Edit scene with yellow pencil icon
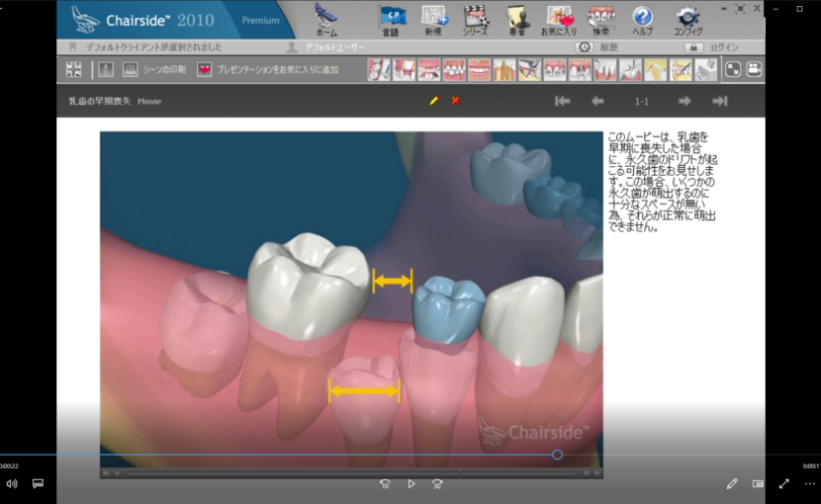The image size is (821, 504). [x=433, y=101]
